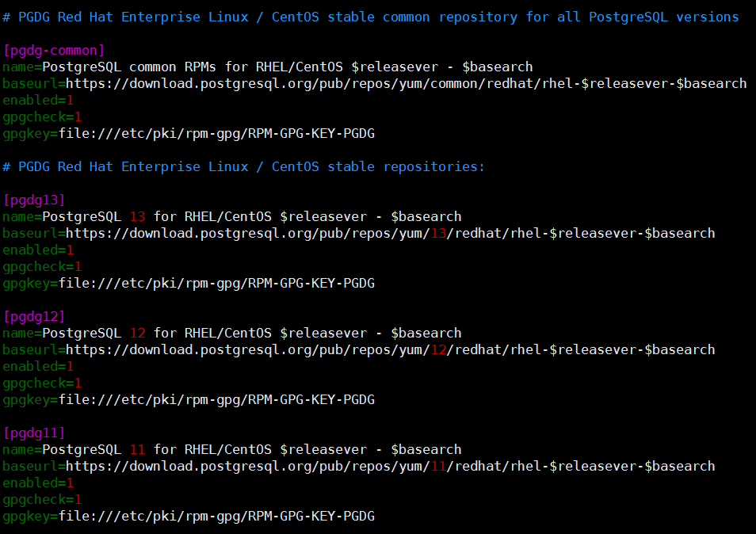Click the gpgkey line under [pgdg11]
Viewport: 756px width, 534px height.
[189, 517]
